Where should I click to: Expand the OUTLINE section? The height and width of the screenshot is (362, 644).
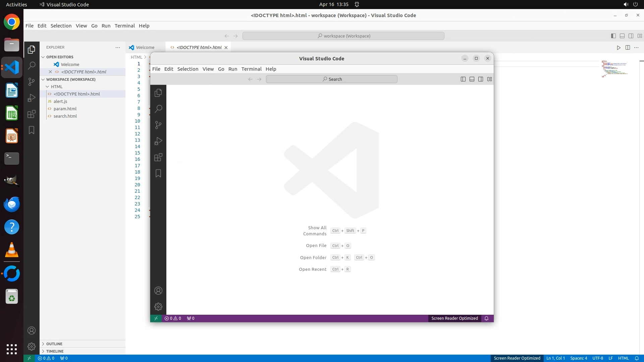[x=54, y=344]
